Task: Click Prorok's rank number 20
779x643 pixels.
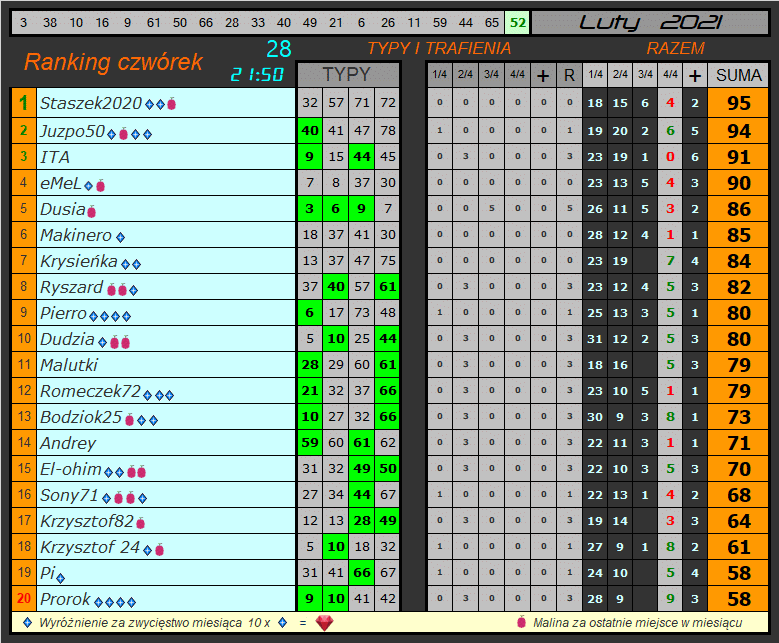Action: (x=24, y=598)
